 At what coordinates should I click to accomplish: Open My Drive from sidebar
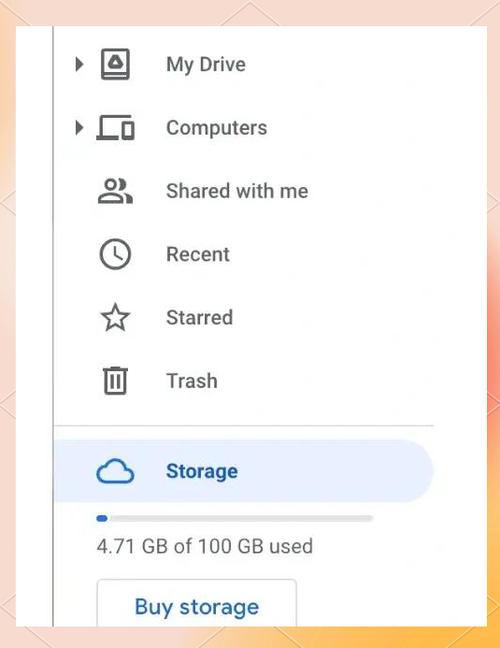[206, 64]
